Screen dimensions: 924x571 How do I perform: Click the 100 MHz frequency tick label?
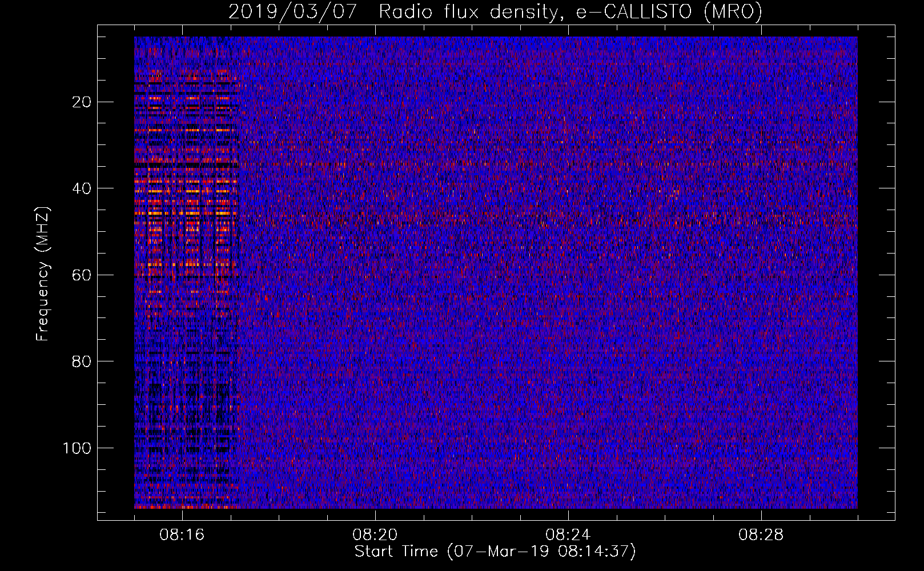(77, 448)
